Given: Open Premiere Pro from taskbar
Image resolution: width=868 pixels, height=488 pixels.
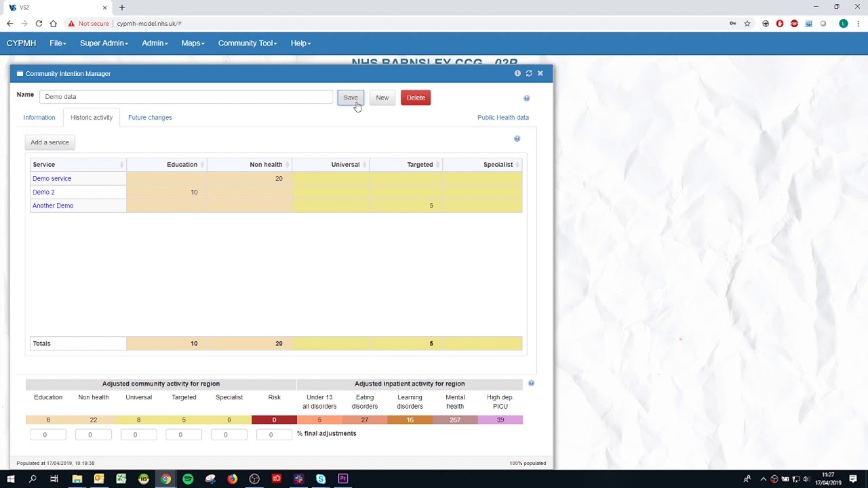Looking at the screenshot, I should click(x=343, y=479).
